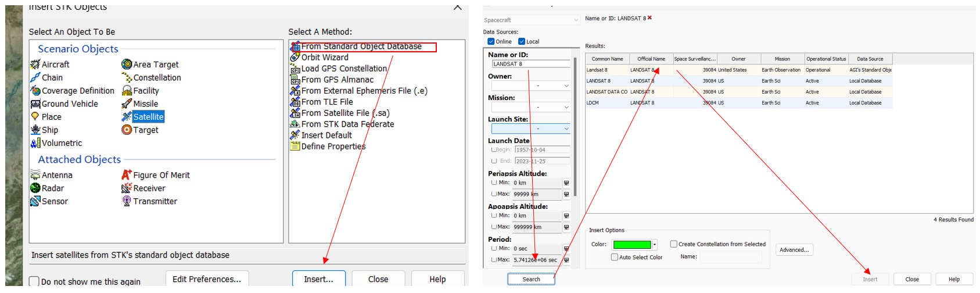Image resolution: width=980 pixels, height=293 pixels.
Task: Click the Name or ID input field
Action: point(531,64)
